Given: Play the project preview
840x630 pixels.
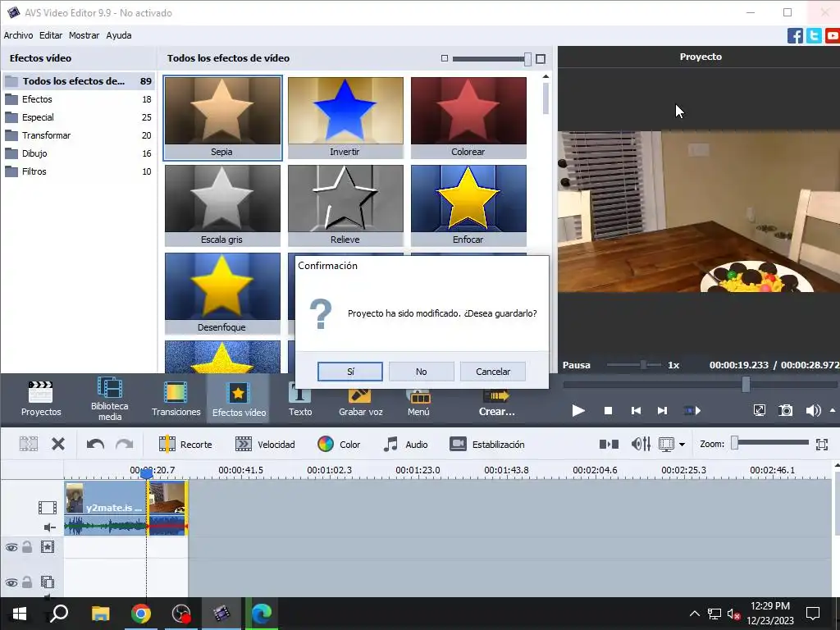Looking at the screenshot, I should 578,410.
